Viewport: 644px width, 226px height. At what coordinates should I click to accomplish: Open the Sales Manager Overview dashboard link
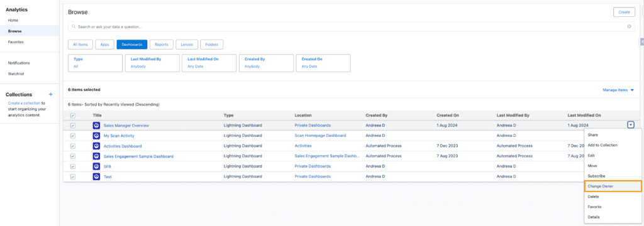pos(126,126)
